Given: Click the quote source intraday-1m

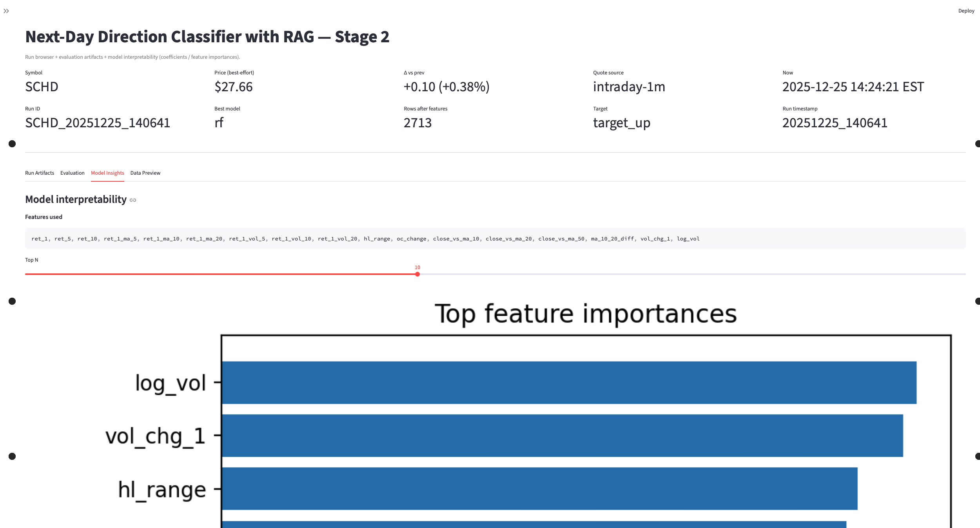Looking at the screenshot, I should coord(629,87).
